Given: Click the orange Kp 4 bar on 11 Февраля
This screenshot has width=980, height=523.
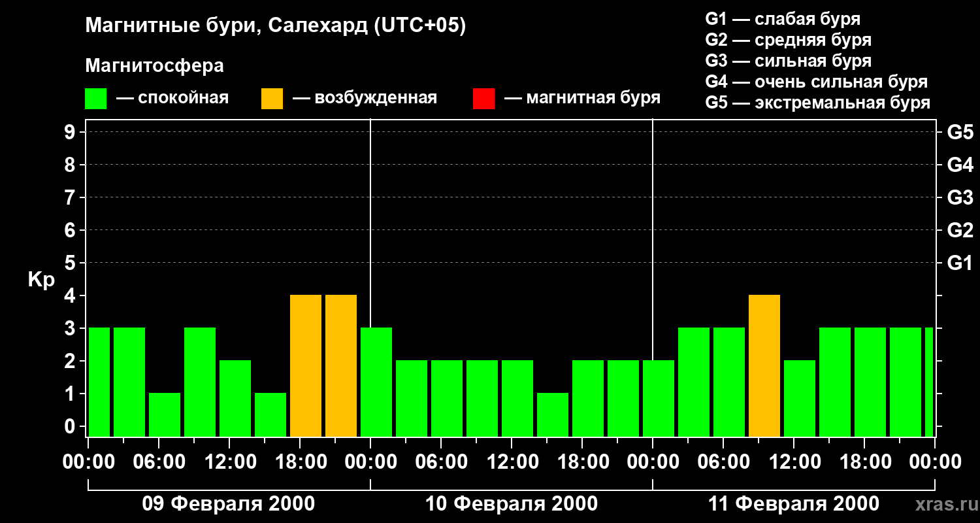Looking at the screenshot, I should pos(764,366).
